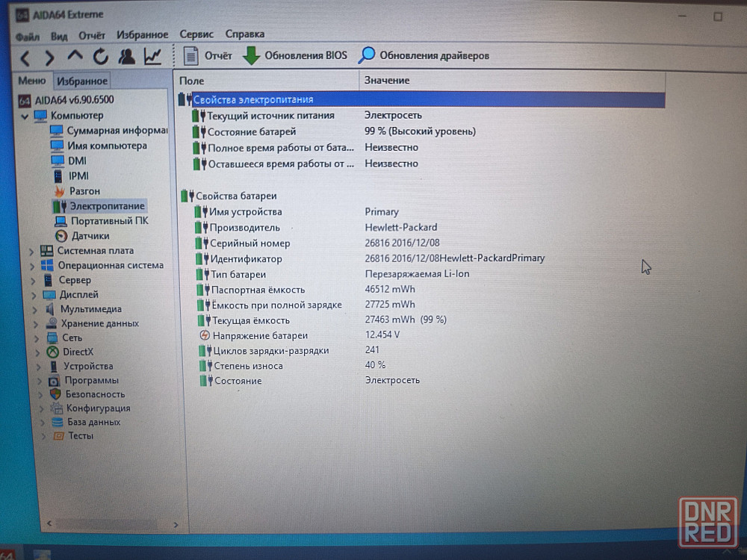Select Датчики in the sidebar tree

pos(90,236)
